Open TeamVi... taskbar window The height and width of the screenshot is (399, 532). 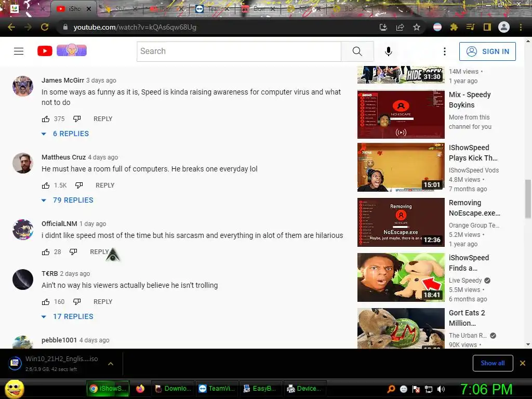point(218,389)
